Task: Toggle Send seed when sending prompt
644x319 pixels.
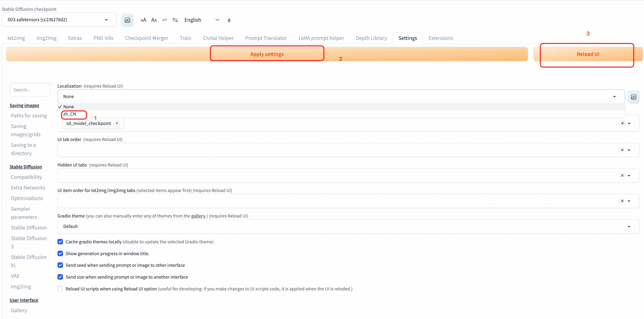Action: click(x=60, y=265)
